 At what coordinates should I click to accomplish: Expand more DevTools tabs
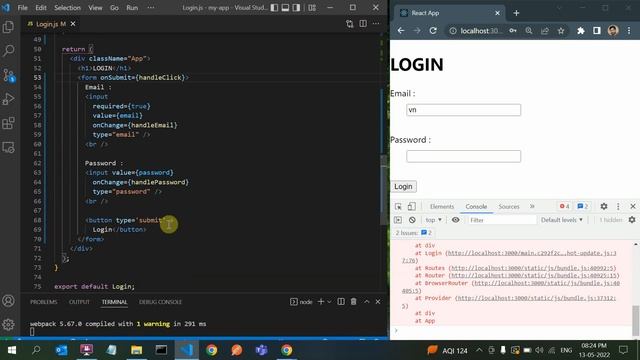[x=532, y=207]
